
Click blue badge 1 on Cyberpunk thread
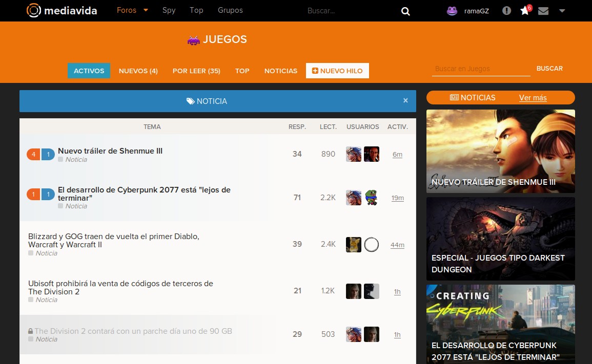(x=48, y=194)
